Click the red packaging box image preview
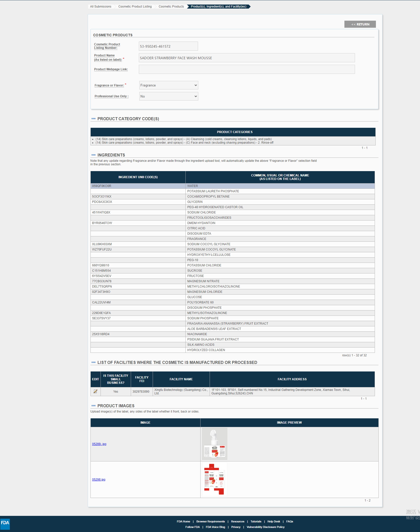The image size is (420, 532). [x=215, y=479]
